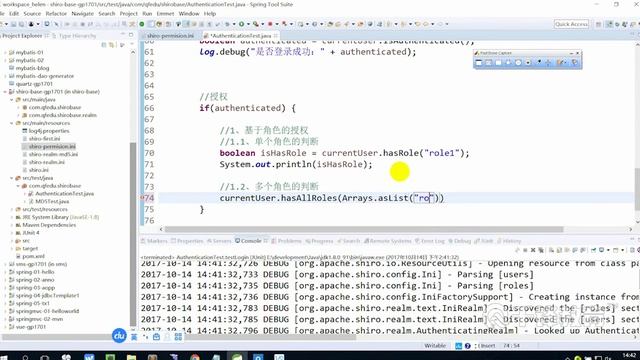Open the Error Log view tab
This screenshot has width=640, height=360.
(430, 241)
